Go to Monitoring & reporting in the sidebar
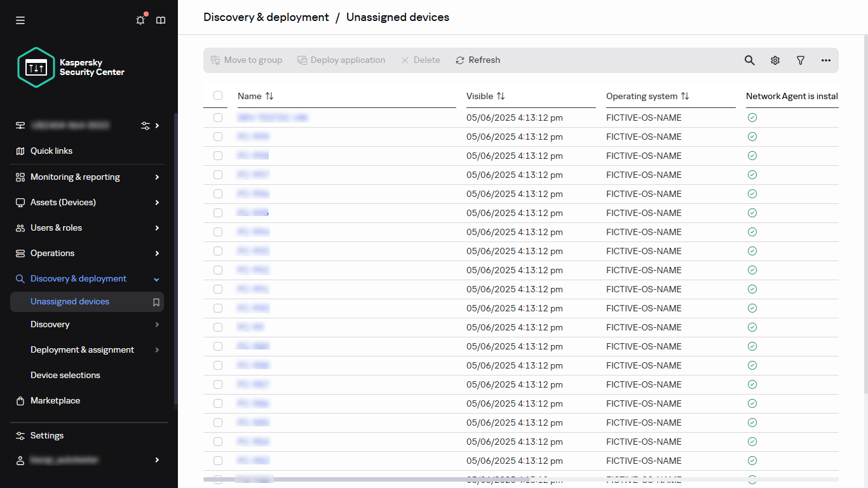 pyautogui.click(x=75, y=177)
